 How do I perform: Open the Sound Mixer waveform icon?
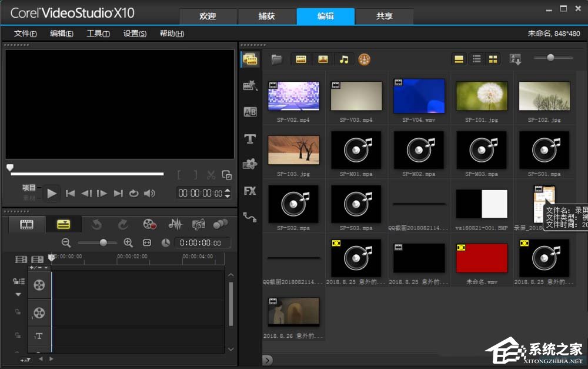(x=175, y=224)
